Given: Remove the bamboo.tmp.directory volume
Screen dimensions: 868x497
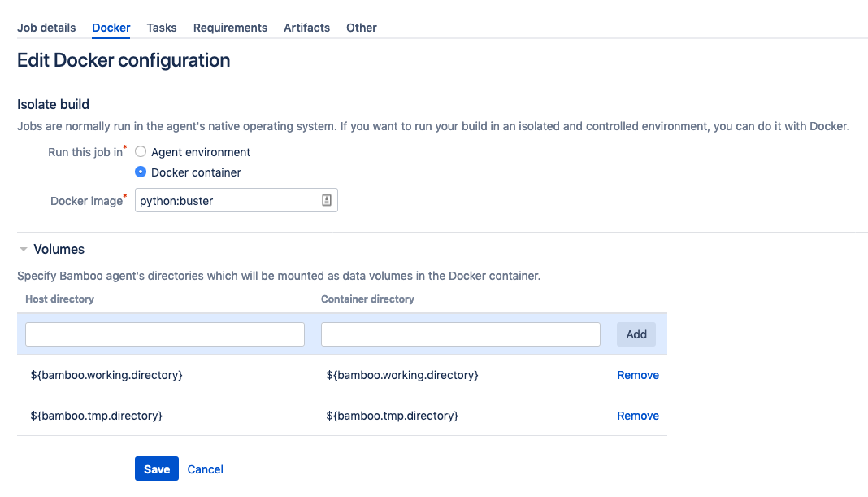Looking at the screenshot, I should click(638, 416).
